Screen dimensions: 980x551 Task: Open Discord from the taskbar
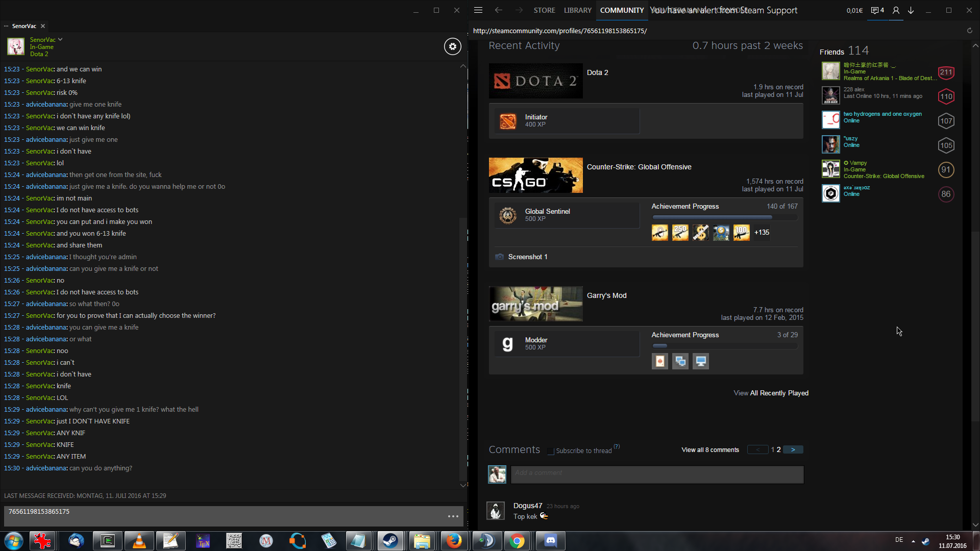point(550,540)
